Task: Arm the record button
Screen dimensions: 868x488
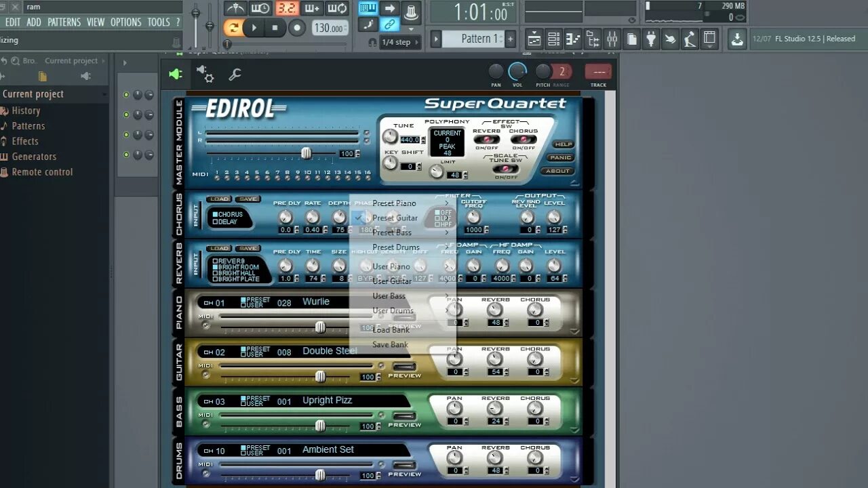Action: pyautogui.click(x=297, y=28)
